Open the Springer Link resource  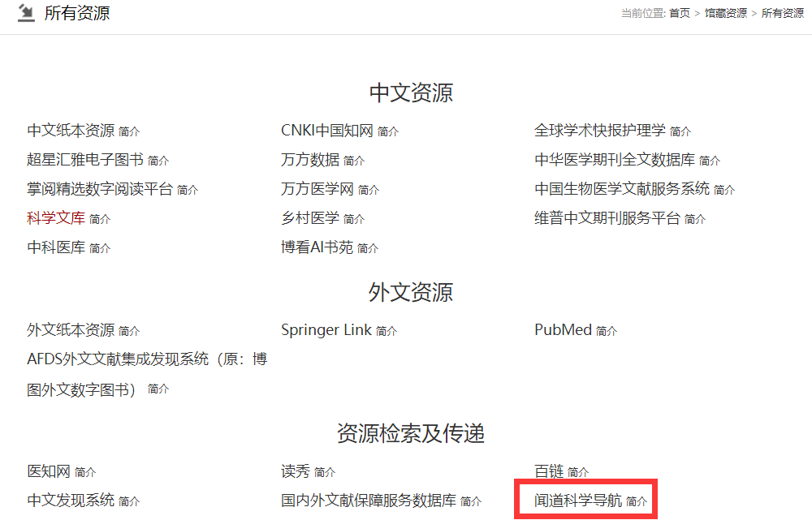click(326, 330)
